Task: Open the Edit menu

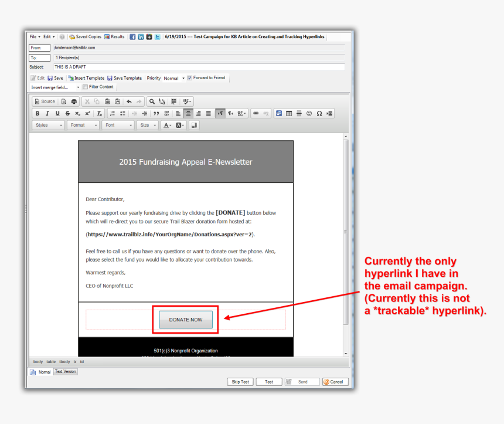Action: click(49, 36)
